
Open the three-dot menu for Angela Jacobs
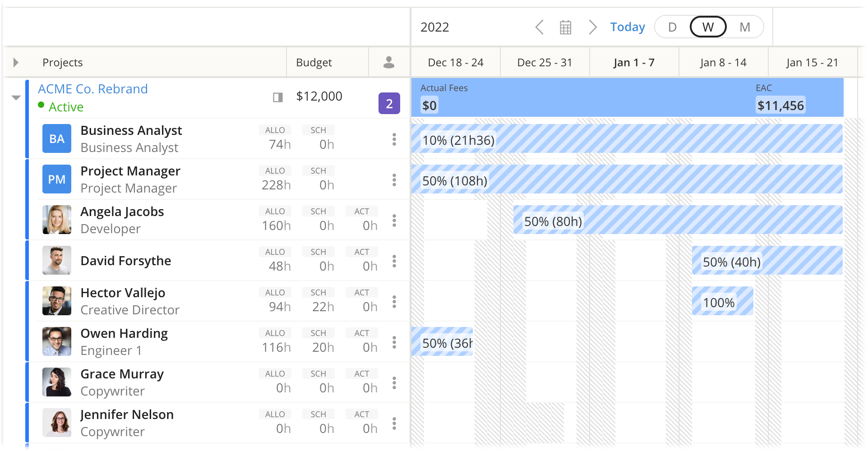(394, 221)
